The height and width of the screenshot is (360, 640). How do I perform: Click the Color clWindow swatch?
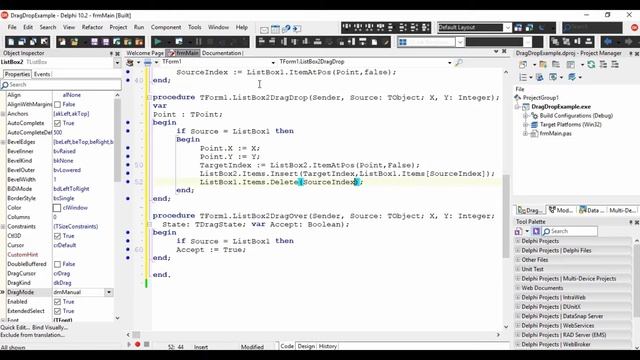pos(57,208)
